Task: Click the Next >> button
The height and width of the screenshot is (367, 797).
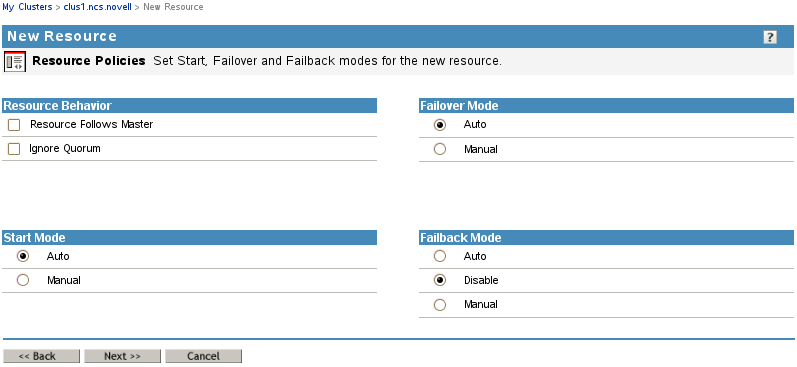Action: (x=122, y=356)
